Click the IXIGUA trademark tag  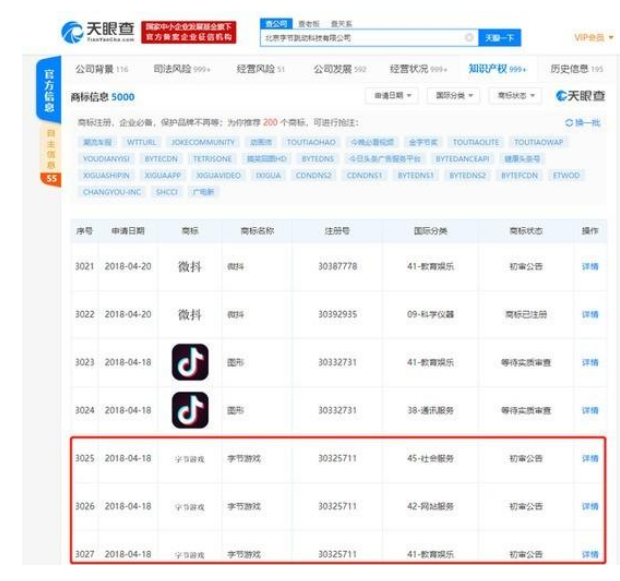pos(268,176)
